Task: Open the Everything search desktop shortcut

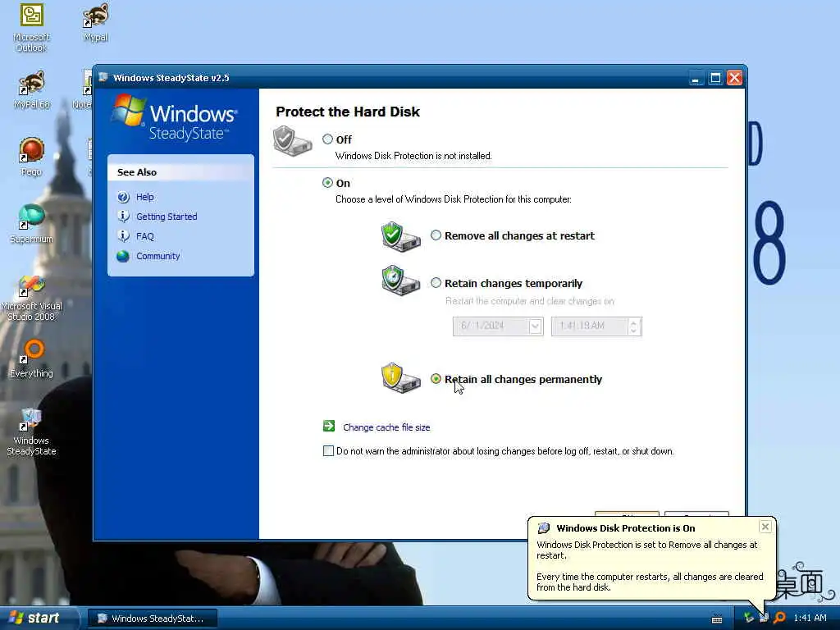Action: 32,359
